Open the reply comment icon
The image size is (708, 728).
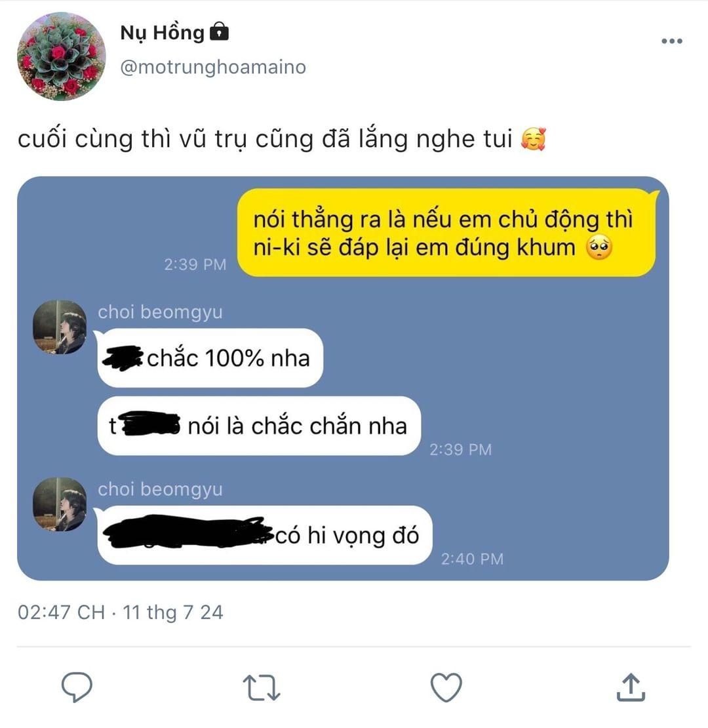(x=77, y=687)
